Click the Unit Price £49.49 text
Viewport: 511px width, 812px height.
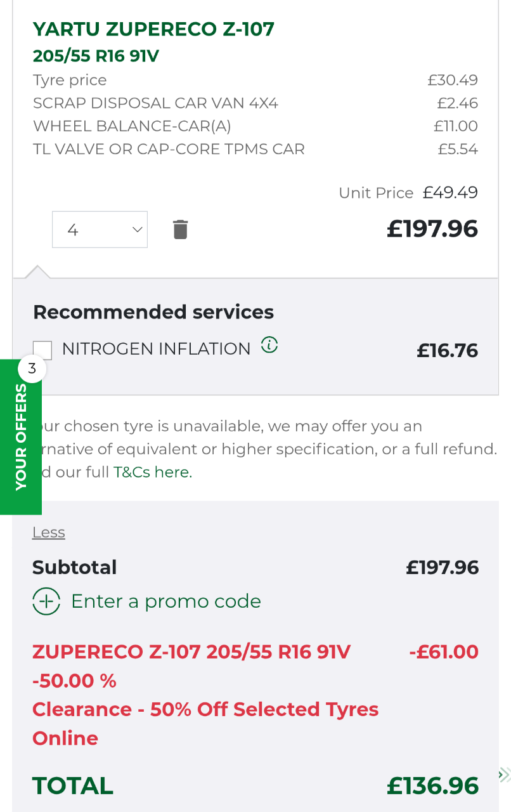pos(408,193)
